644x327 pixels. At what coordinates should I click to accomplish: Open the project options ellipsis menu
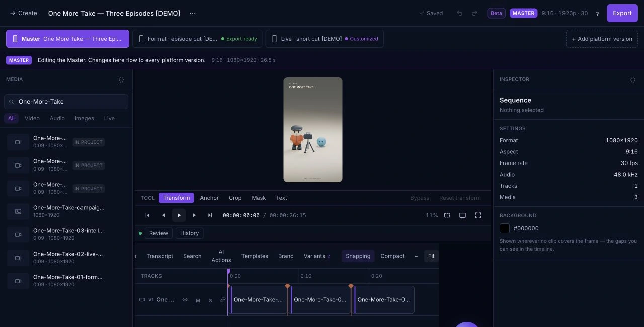point(192,13)
